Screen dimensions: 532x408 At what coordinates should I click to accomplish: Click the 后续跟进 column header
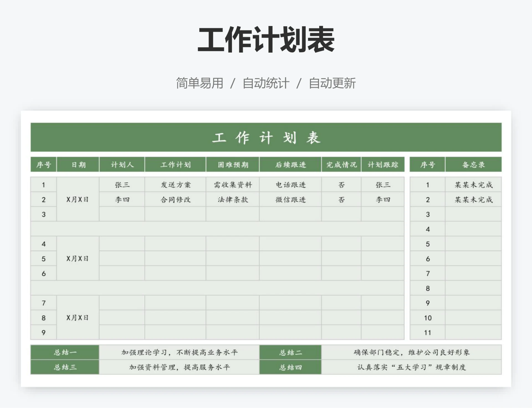[x=290, y=164]
